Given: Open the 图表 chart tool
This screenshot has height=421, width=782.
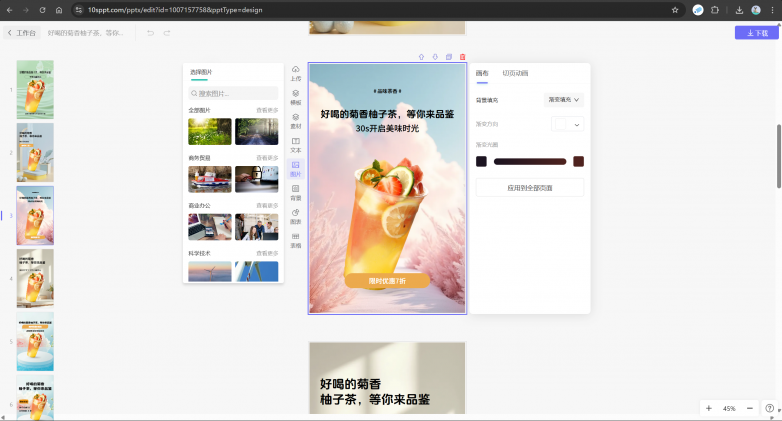Looking at the screenshot, I should pos(296,216).
